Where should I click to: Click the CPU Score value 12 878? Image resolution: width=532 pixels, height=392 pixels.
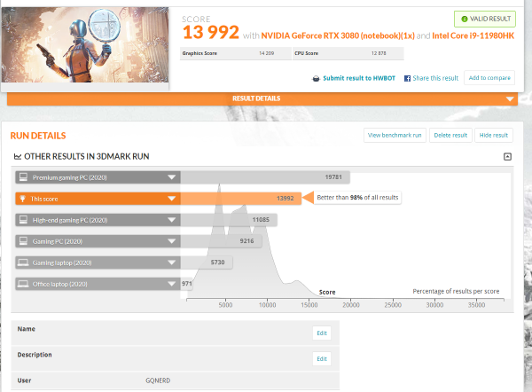point(379,53)
